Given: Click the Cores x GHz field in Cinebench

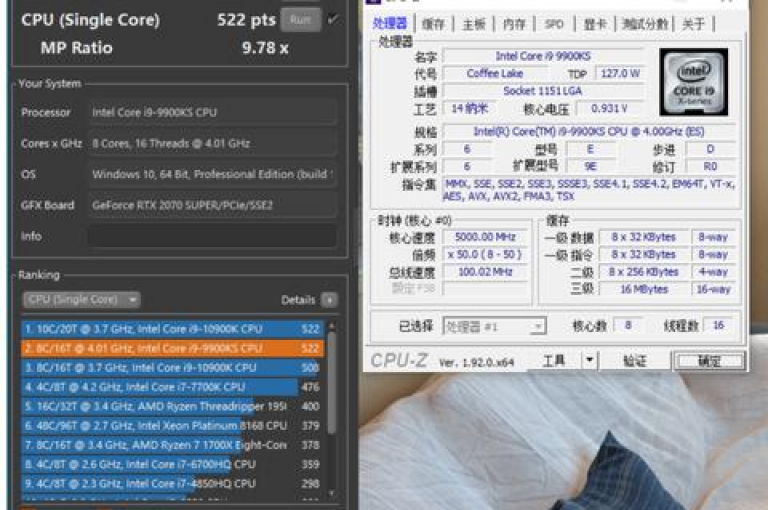Looking at the screenshot, I should [x=212, y=144].
